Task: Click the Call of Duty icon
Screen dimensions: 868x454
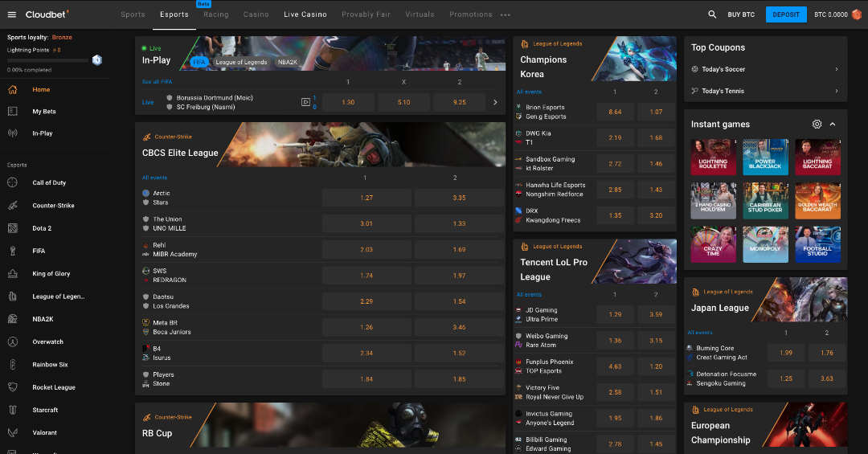Action: [x=13, y=182]
